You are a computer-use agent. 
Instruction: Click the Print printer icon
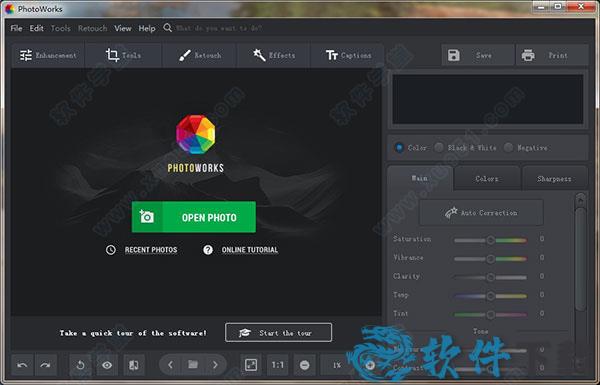pos(528,55)
